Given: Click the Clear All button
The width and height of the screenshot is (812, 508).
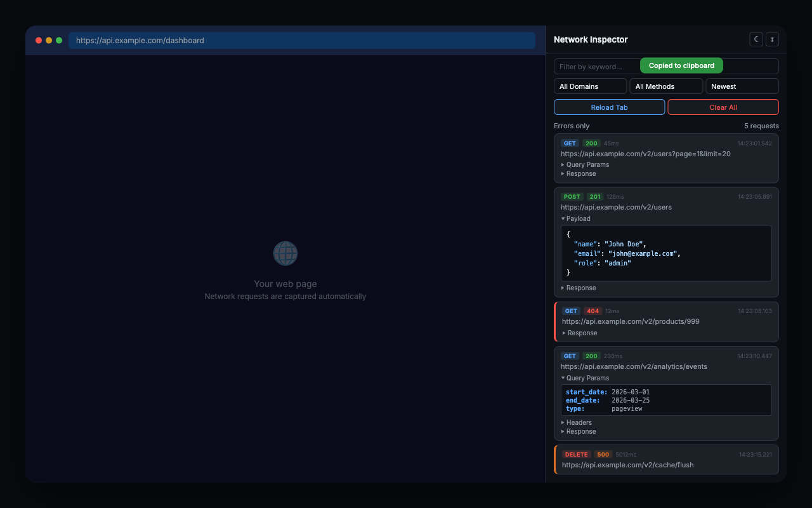Looking at the screenshot, I should pyautogui.click(x=723, y=107).
